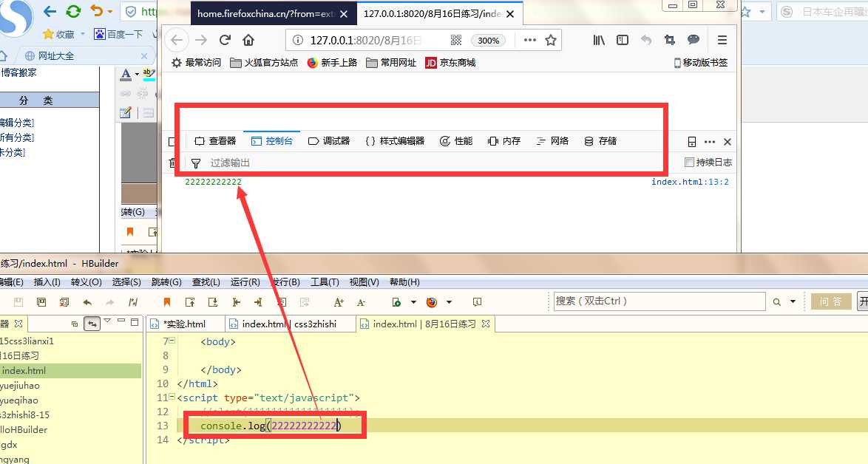Click Firefox back arrow button
Image resolution: width=868 pixels, height=464 pixels.
pyautogui.click(x=177, y=40)
